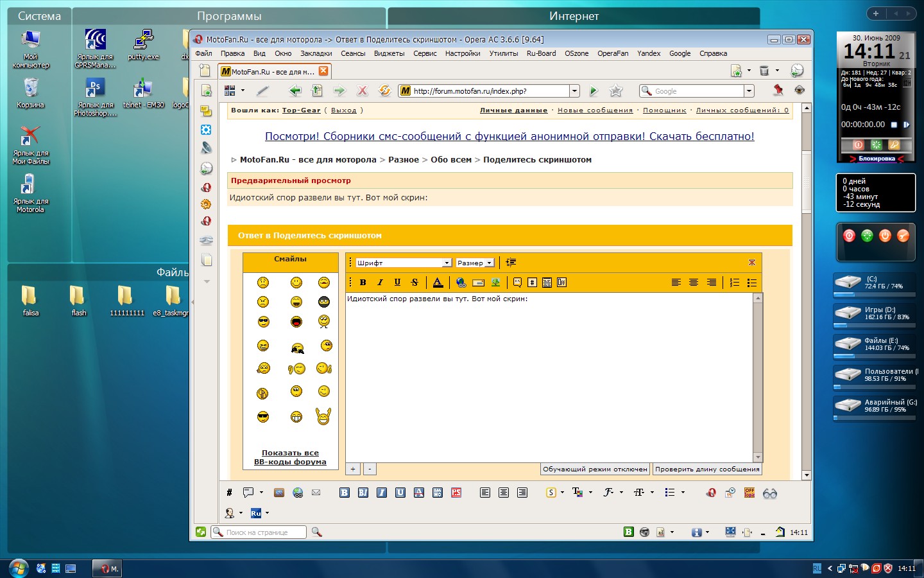Expand the Google search engine dropdown
This screenshot has height=578, width=924.
[749, 91]
